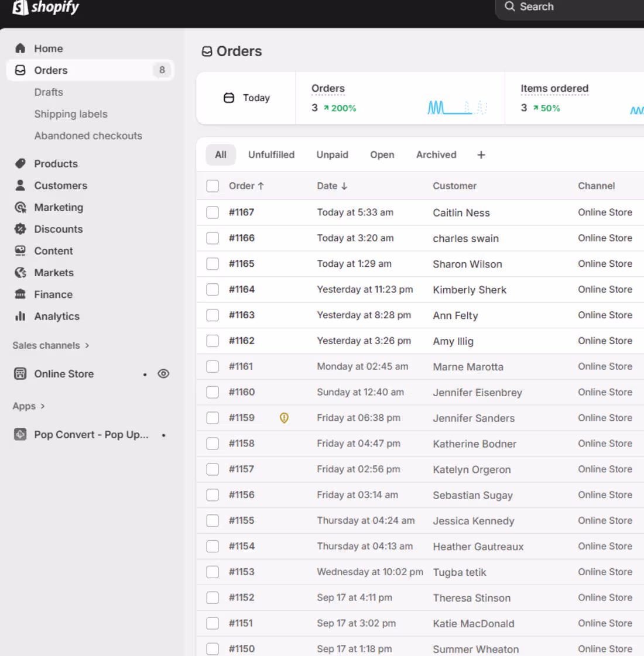
Task: Click the Customers person icon
Action: [20, 186]
